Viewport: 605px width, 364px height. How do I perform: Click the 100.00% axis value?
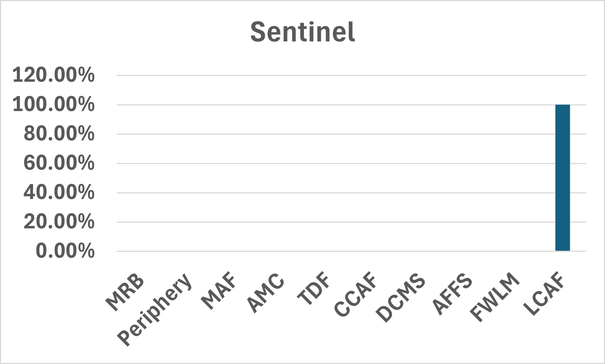(x=54, y=105)
